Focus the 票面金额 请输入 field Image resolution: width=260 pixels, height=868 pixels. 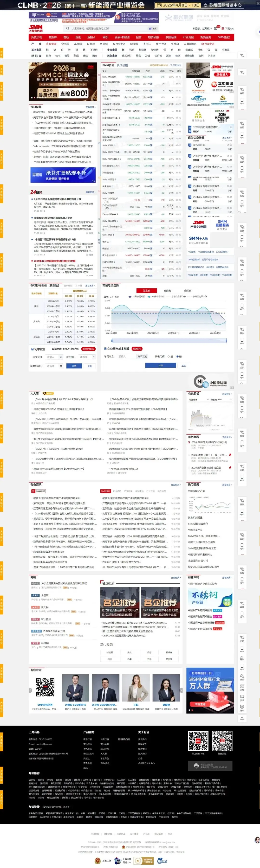52,357
